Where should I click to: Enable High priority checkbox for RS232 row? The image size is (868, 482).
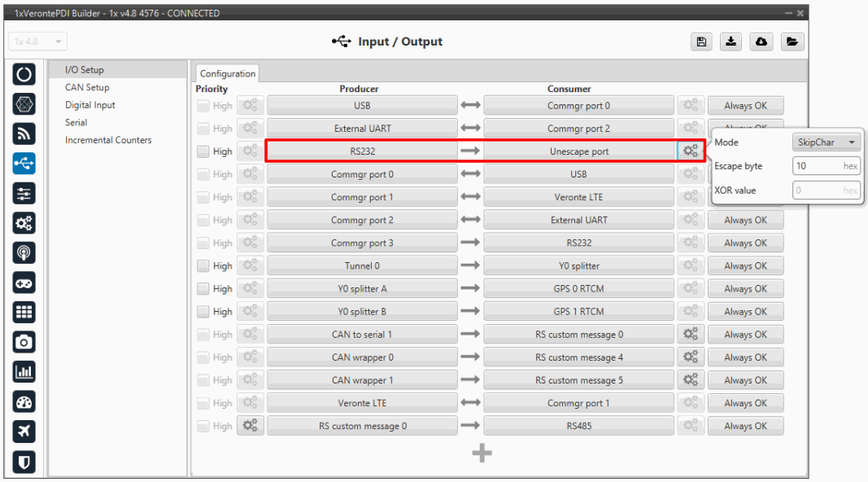click(x=202, y=151)
